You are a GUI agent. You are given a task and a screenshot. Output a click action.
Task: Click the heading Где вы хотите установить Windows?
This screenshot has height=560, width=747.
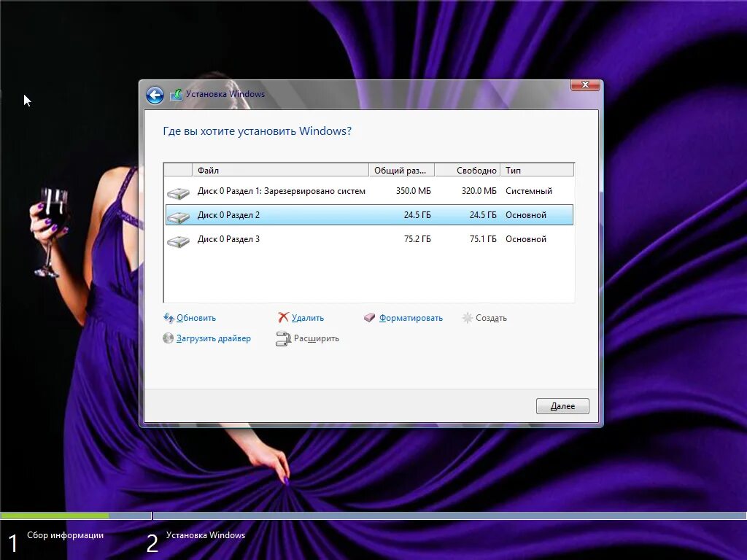click(258, 131)
